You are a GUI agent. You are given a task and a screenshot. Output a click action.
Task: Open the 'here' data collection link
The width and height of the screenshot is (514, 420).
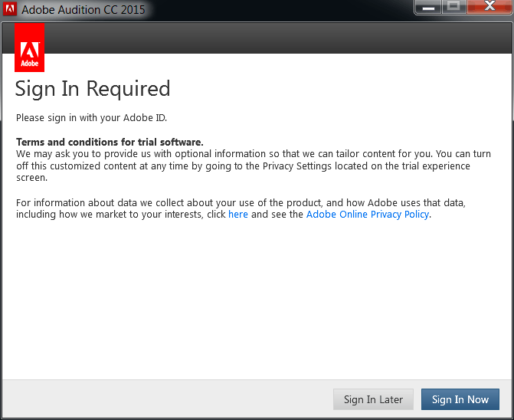click(238, 214)
